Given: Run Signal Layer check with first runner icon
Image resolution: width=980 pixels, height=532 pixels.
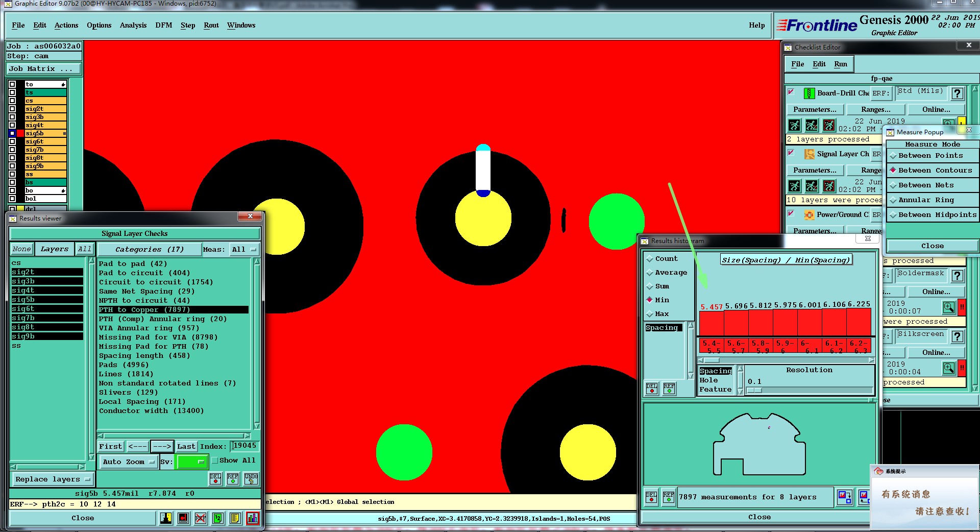Looking at the screenshot, I should click(795, 186).
